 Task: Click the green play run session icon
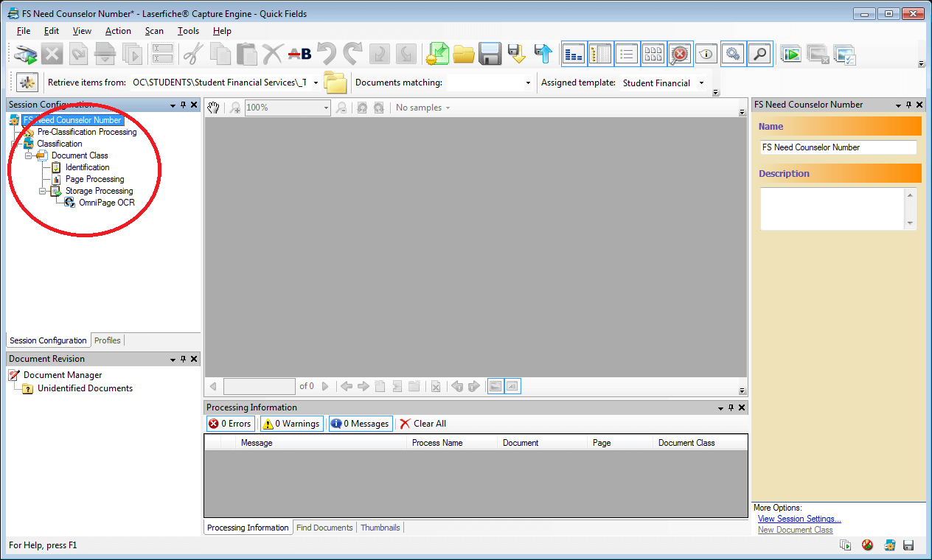tap(791, 54)
